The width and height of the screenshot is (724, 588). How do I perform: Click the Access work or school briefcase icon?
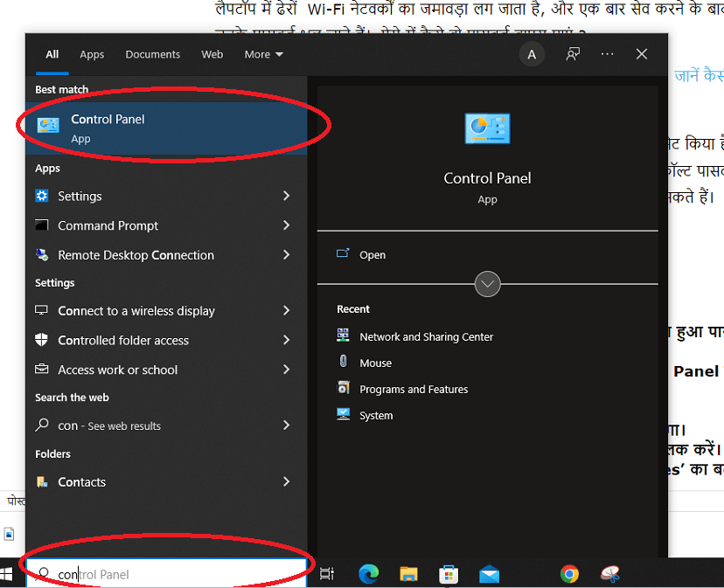[42, 369]
